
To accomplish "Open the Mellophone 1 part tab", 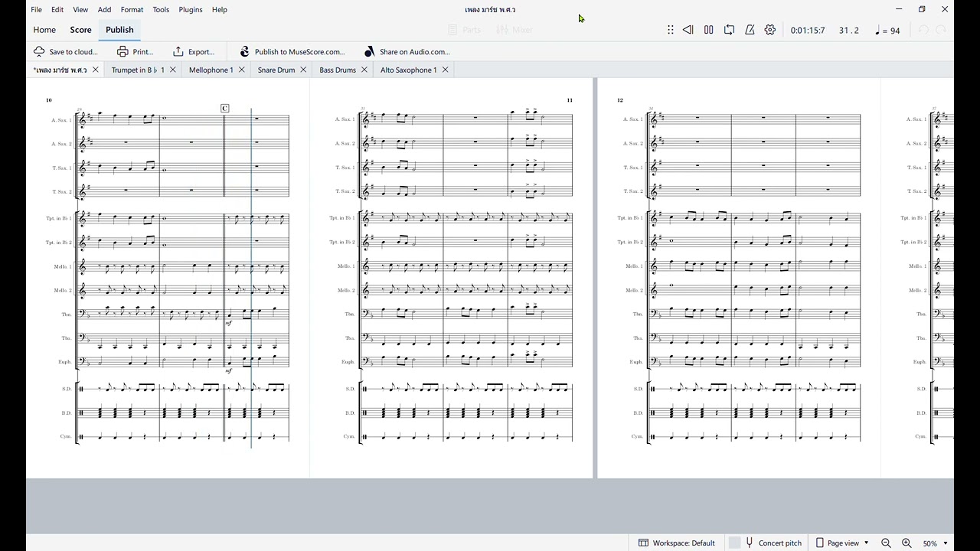I will pos(211,70).
